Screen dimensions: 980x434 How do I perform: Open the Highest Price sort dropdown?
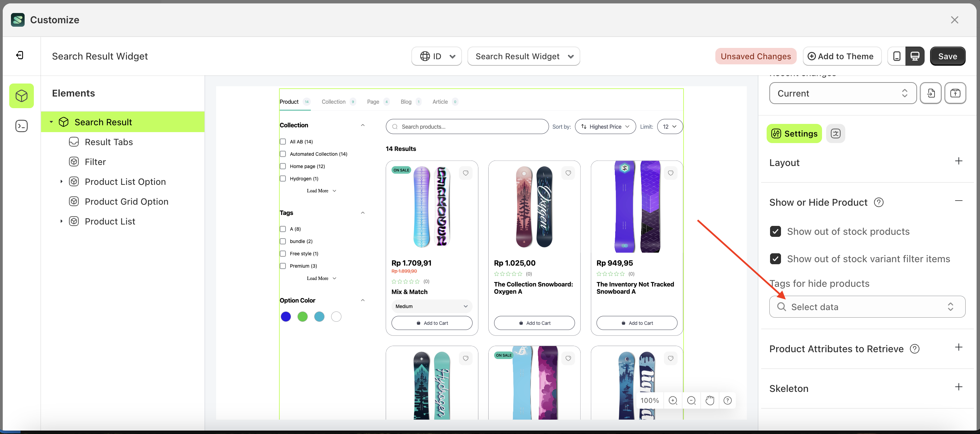[x=605, y=126]
